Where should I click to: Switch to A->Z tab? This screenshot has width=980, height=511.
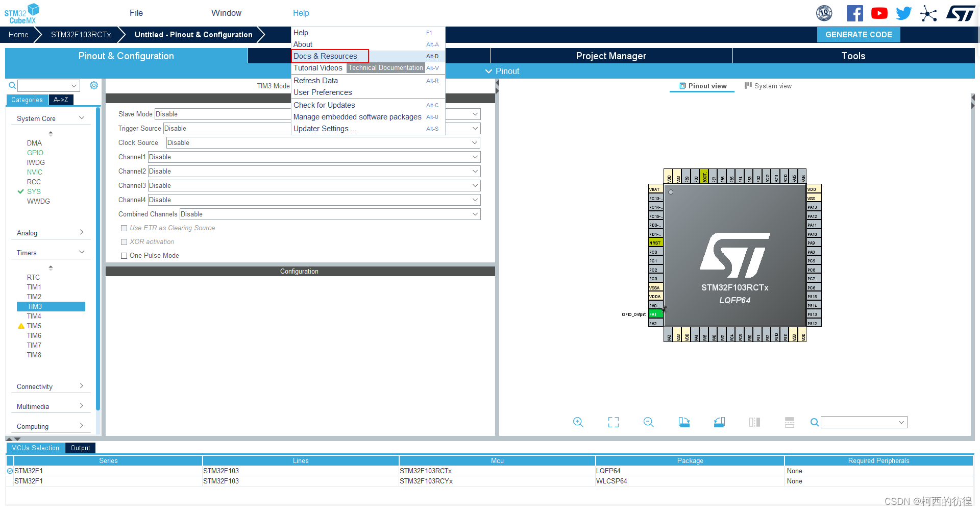click(x=61, y=100)
